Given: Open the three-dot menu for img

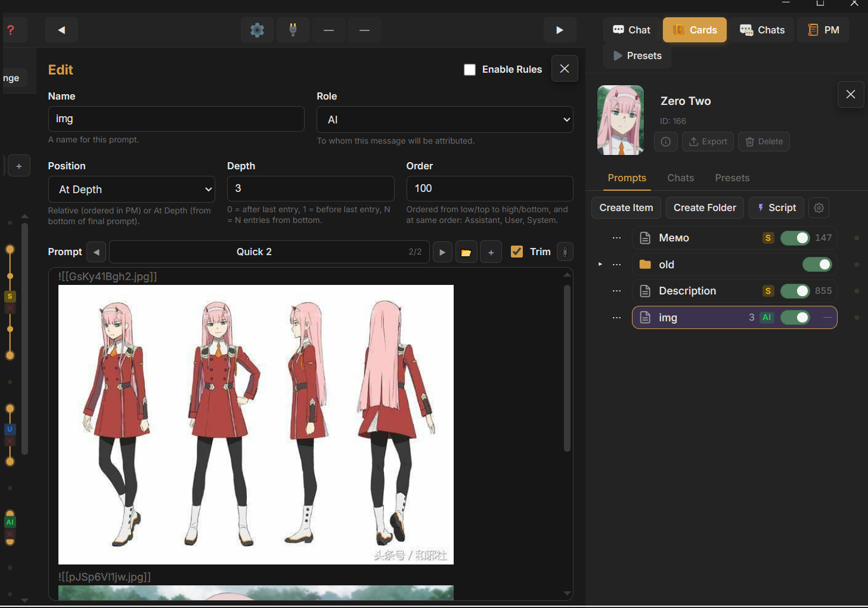Looking at the screenshot, I should pos(617,318).
